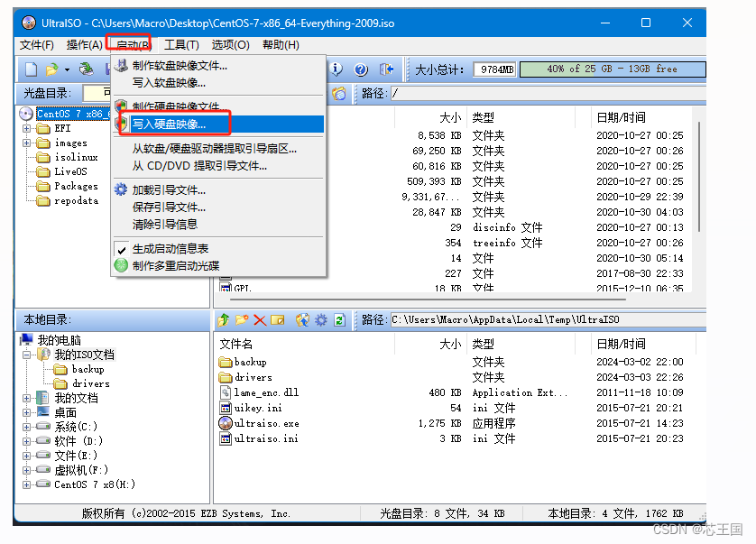The width and height of the screenshot is (756, 544).
Task: Click the upper 路径 field showing /
Action: tap(549, 93)
